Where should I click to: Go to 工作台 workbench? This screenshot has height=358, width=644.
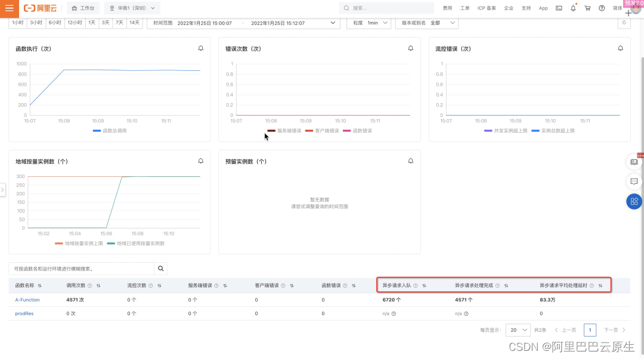coord(83,8)
